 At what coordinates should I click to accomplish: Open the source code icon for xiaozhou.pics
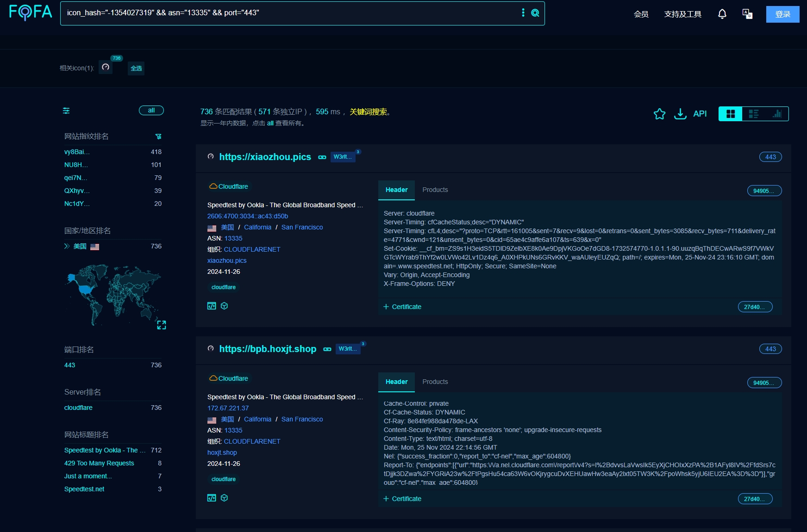(x=212, y=306)
